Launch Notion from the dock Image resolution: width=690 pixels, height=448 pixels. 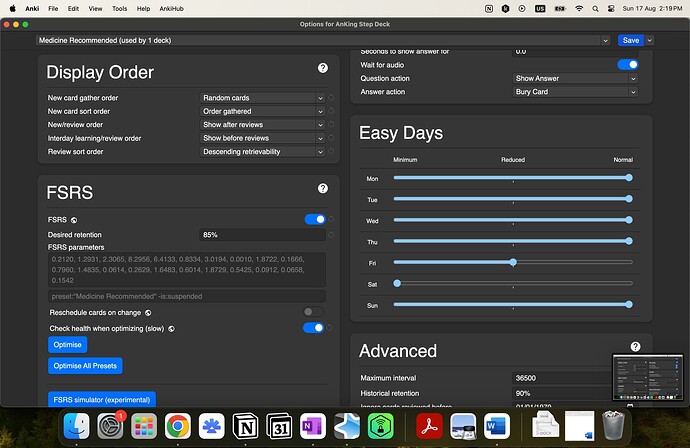(x=246, y=427)
